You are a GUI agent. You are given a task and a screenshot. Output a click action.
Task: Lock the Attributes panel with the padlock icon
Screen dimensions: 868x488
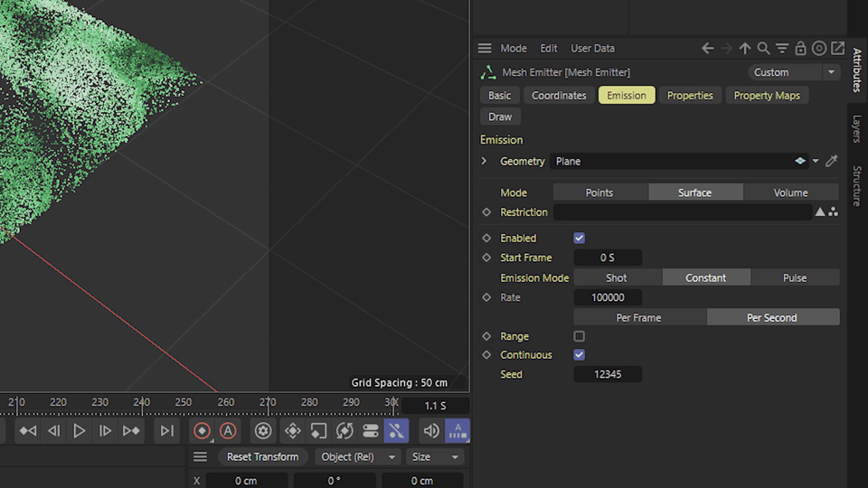[800, 48]
